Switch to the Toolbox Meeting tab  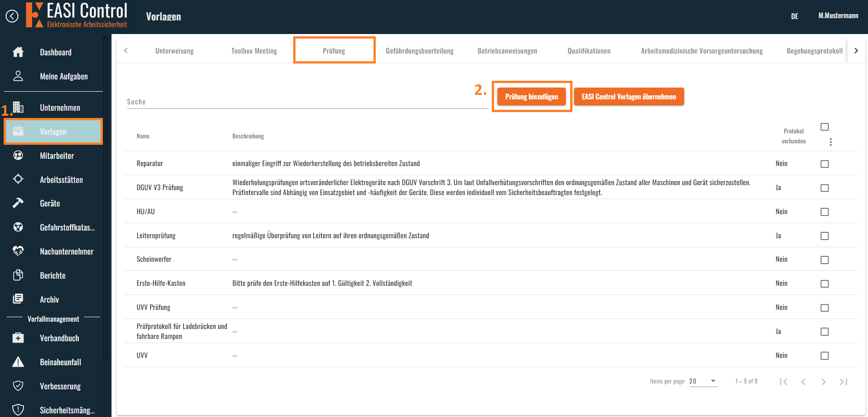click(x=254, y=51)
